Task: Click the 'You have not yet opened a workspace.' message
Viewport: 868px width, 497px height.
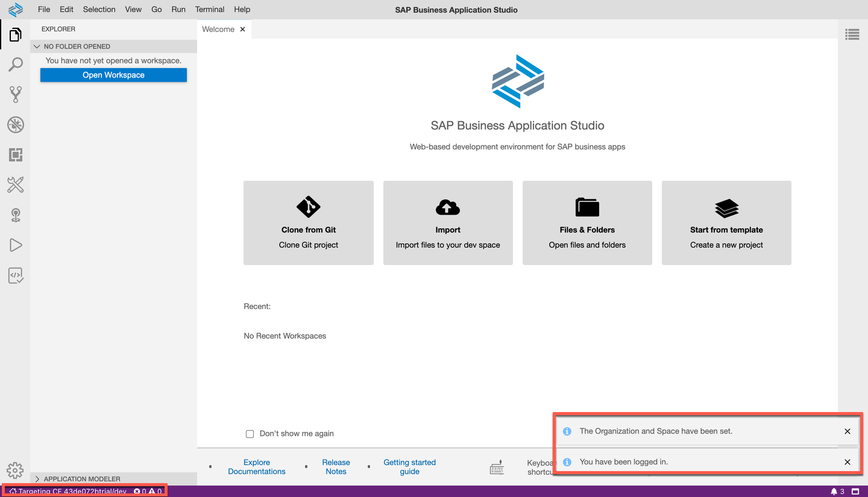Action: coord(113,60)
